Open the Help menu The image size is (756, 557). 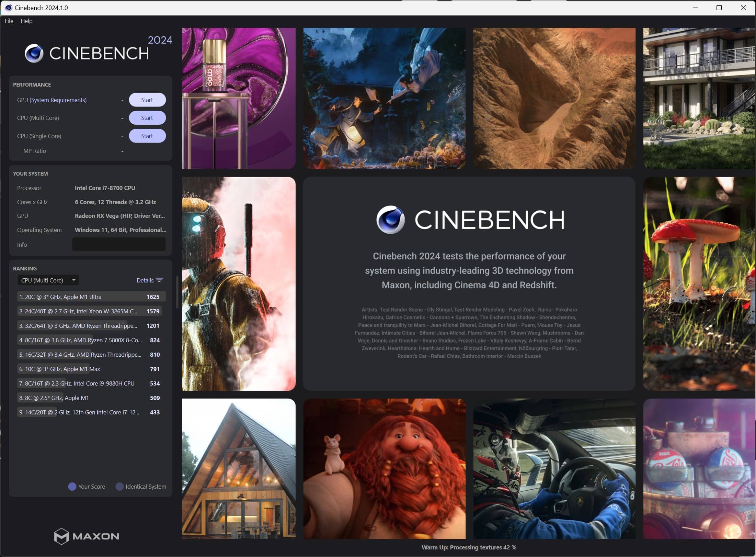tap(26, 21)
